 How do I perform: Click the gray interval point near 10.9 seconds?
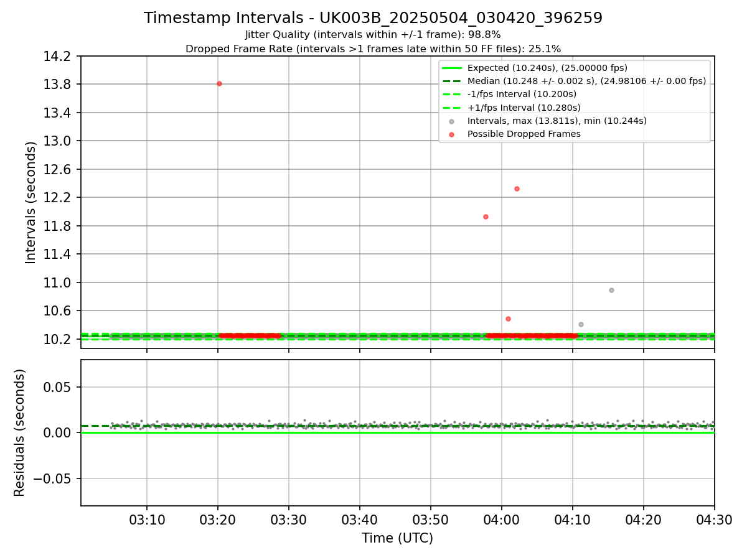point(611,290)
